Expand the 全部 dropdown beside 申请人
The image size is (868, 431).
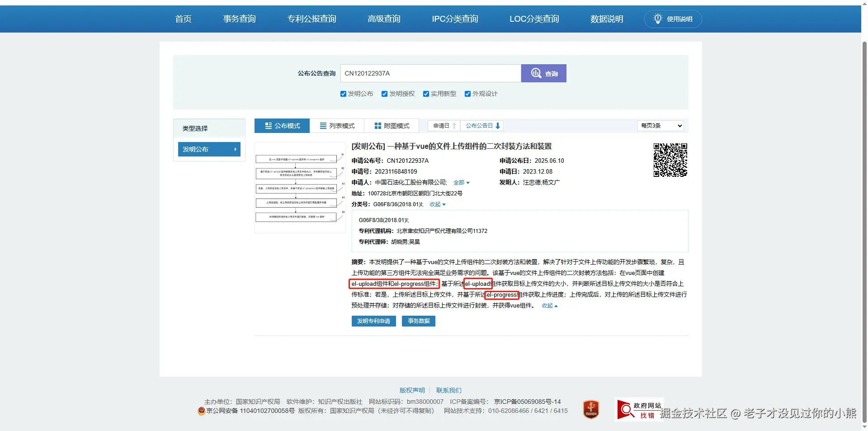[461, 183]
